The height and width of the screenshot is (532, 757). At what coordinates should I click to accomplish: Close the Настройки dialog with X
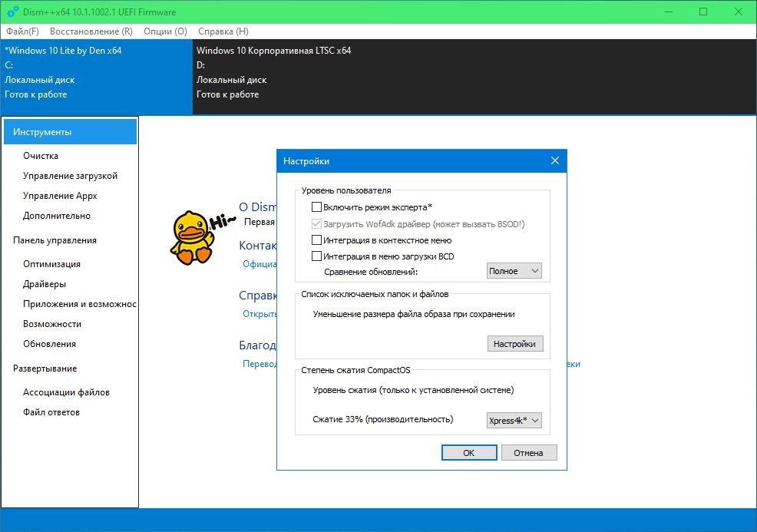555,161
